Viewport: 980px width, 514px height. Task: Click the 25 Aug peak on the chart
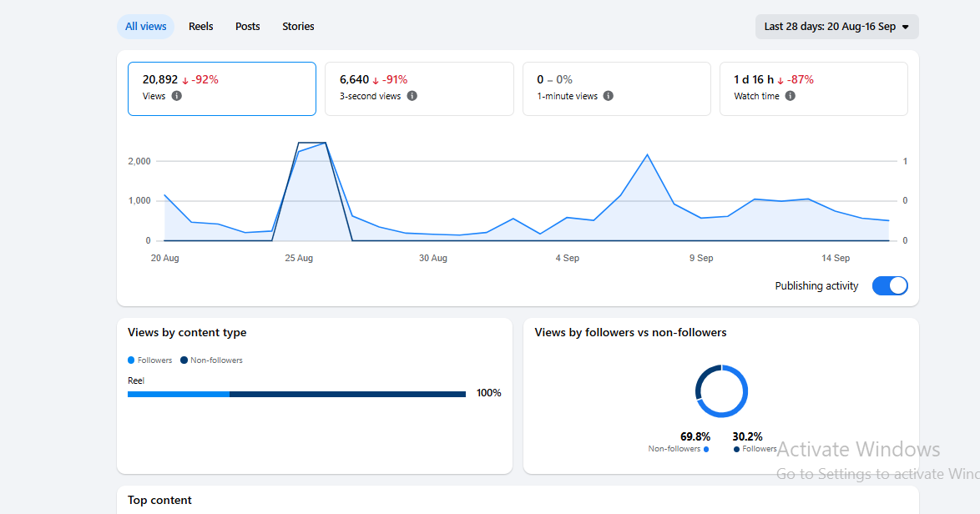pos(312,143)
